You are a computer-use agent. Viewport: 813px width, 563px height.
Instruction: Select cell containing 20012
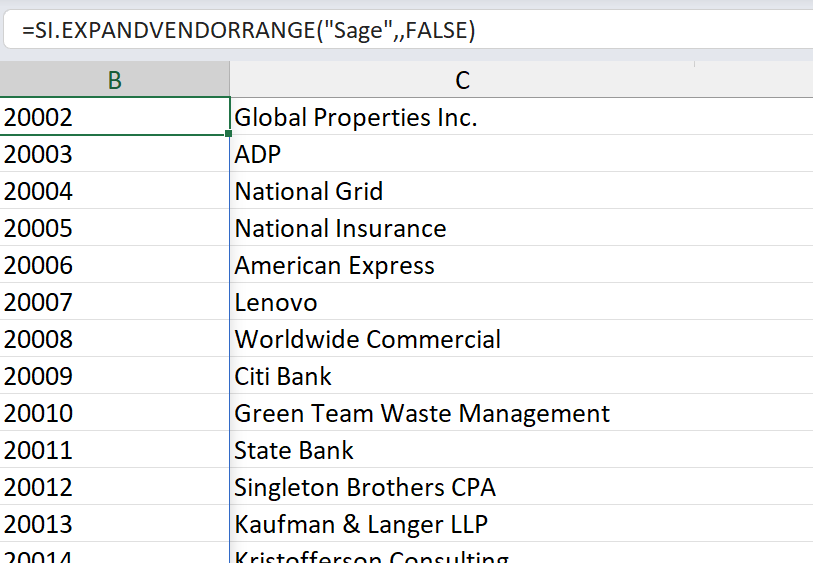point(115,487)
